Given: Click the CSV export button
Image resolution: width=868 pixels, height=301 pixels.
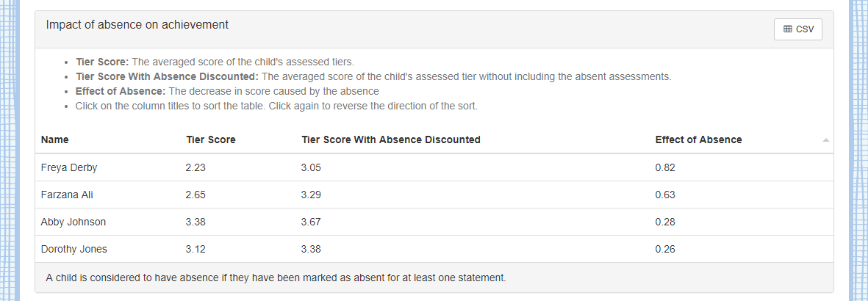Looking at the screenshot, I should [797, 29].
